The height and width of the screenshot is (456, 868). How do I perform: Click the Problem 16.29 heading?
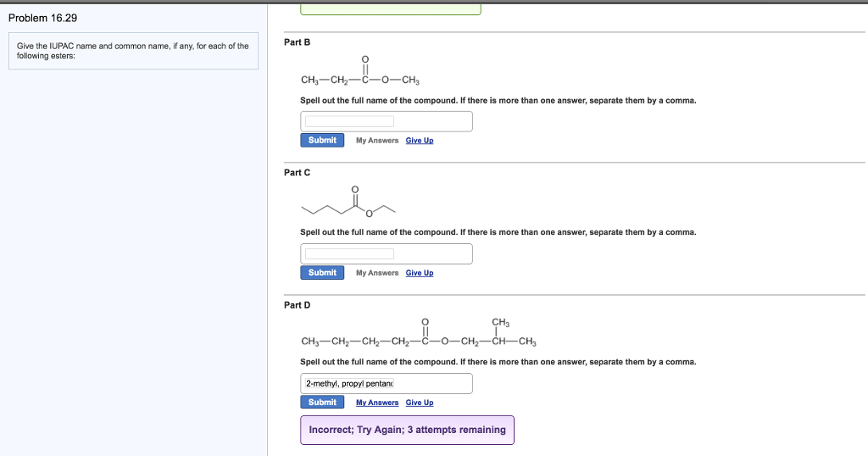point(42,19)
